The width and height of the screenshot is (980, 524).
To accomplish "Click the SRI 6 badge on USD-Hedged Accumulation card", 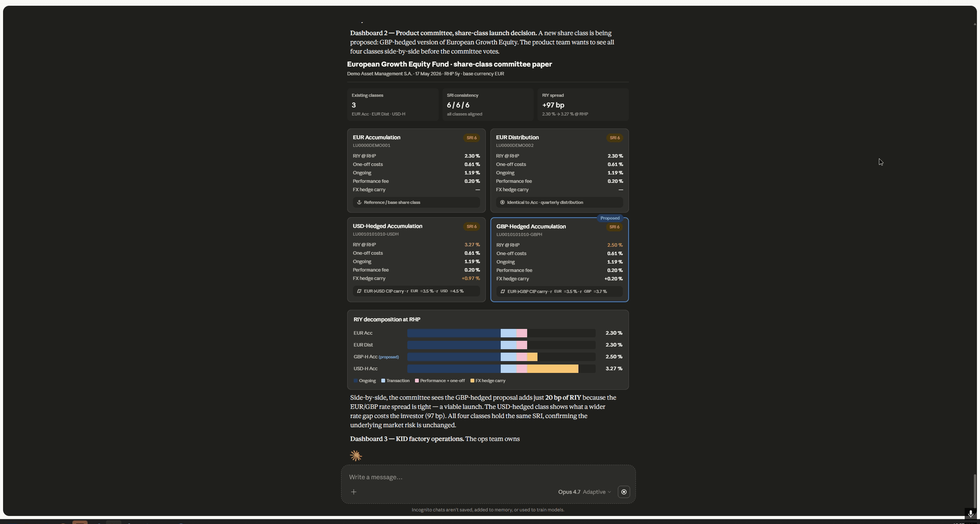I will point(472,226).
